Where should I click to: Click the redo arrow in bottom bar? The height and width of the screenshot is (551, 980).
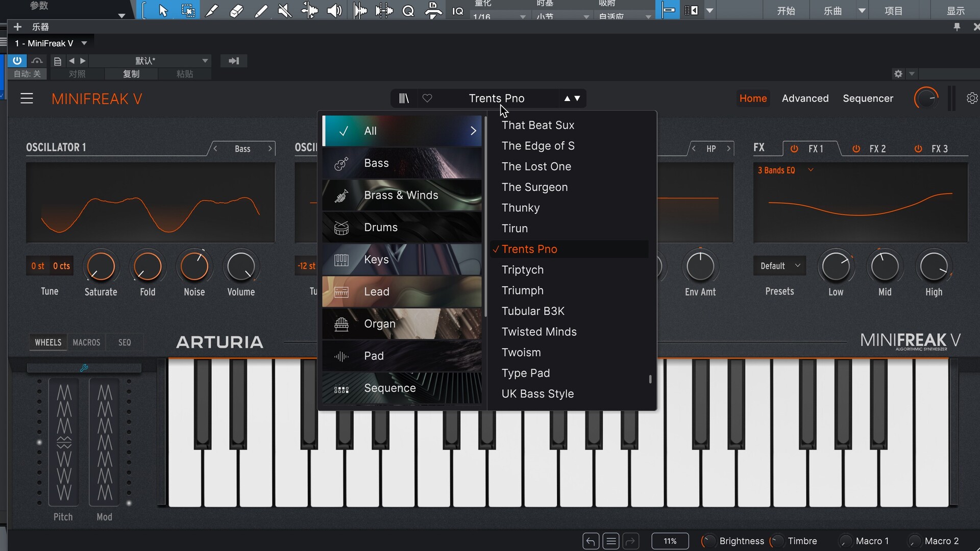tap(631, 541)
